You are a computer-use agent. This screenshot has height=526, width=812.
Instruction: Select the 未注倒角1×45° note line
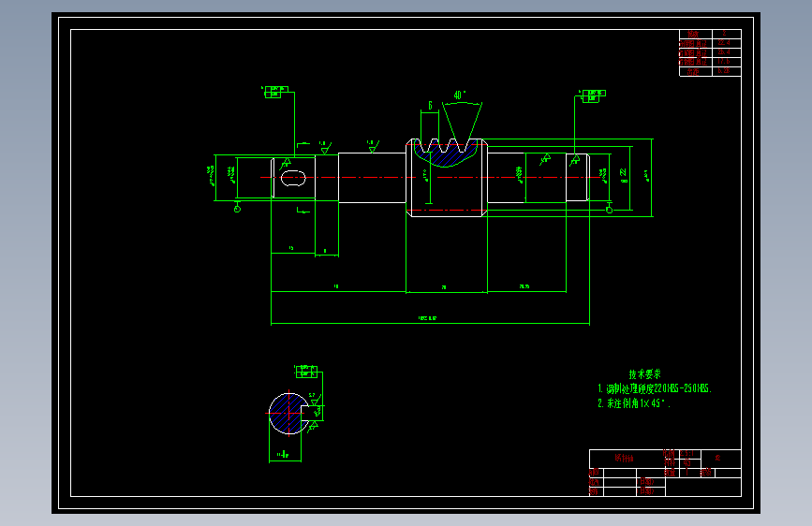click(634, 403)
